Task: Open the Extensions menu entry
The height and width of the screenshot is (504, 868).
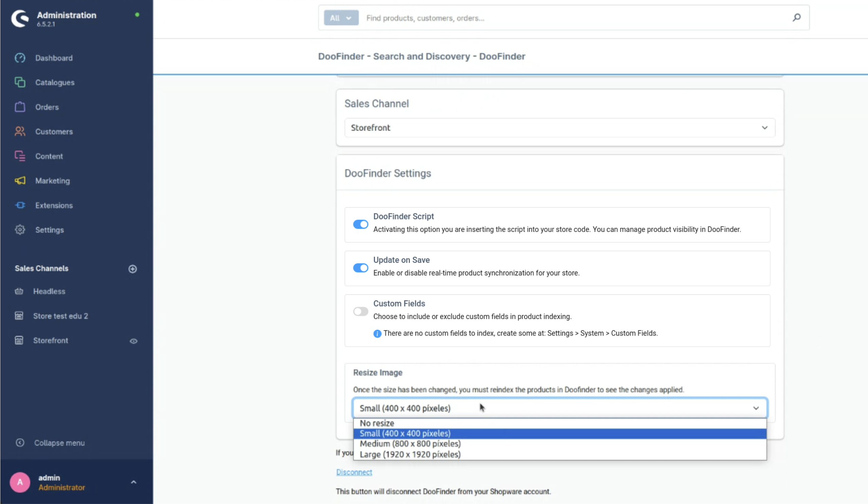Action: (x=54, y=205)
